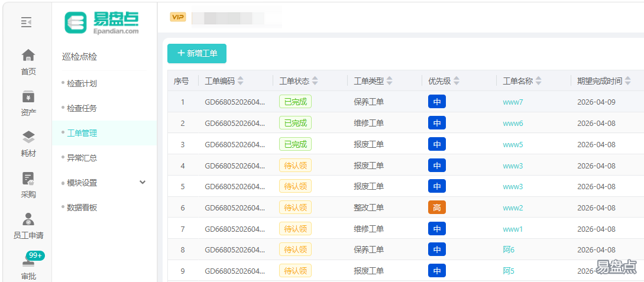
Task: Click the 中 priority tag in row 7
Action: (x=437, y=229)
